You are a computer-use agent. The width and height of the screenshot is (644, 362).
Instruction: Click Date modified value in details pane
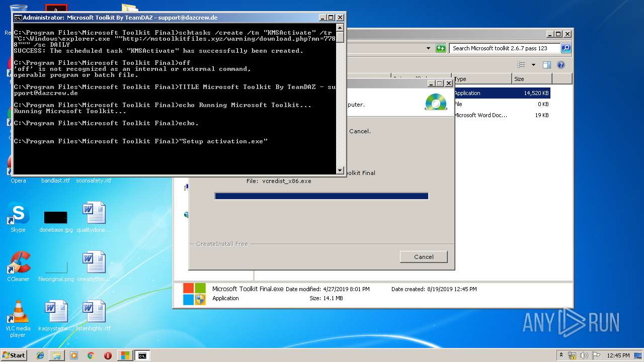(346, 289)
